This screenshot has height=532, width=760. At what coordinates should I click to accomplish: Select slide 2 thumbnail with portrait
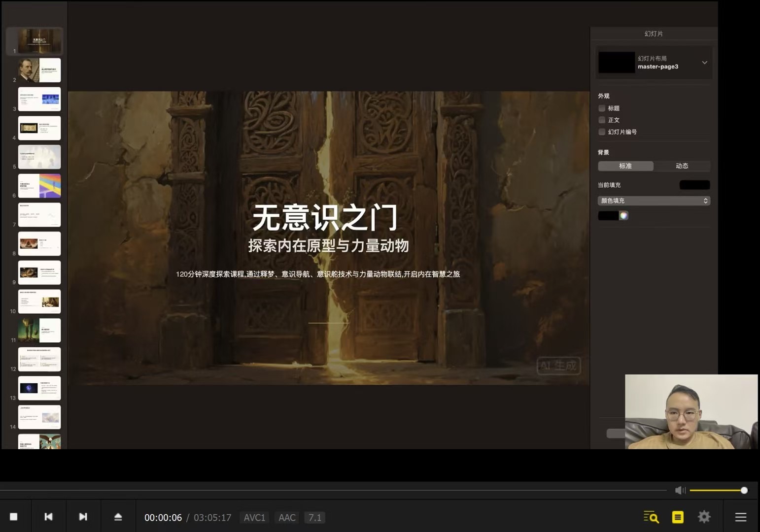pos(39,70)
